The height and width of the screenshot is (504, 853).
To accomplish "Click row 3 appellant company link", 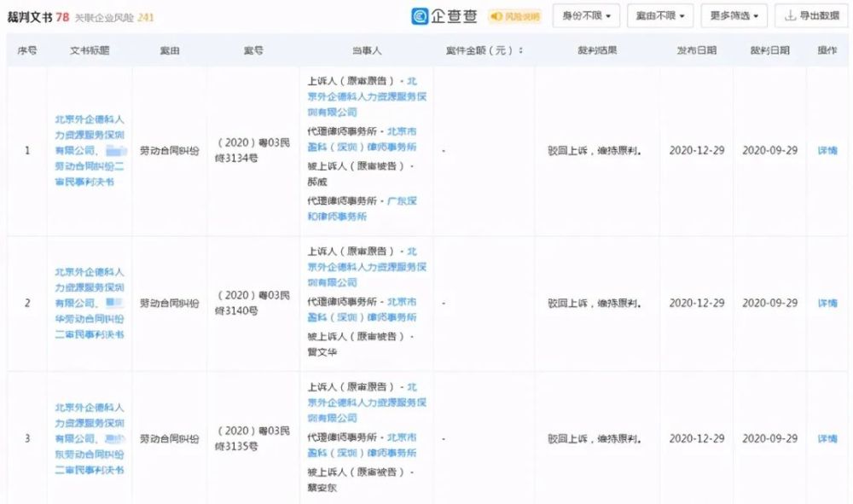I will 367,403.
